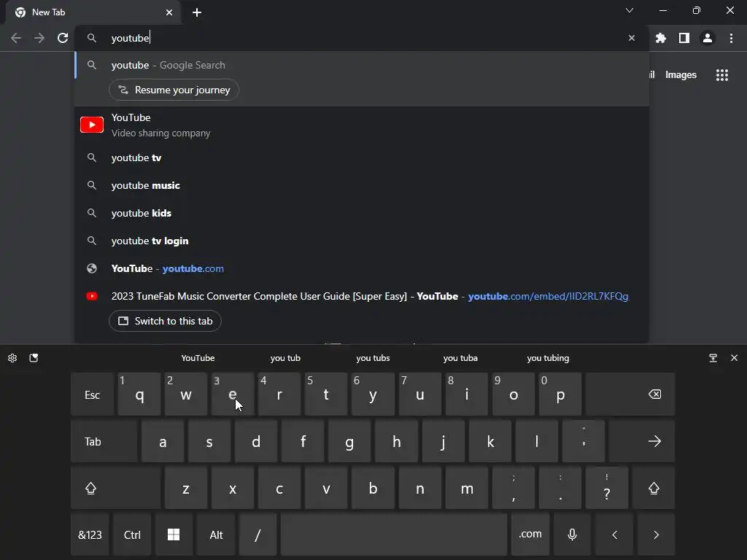Tap the p key on keyboard

pos(560,394)
